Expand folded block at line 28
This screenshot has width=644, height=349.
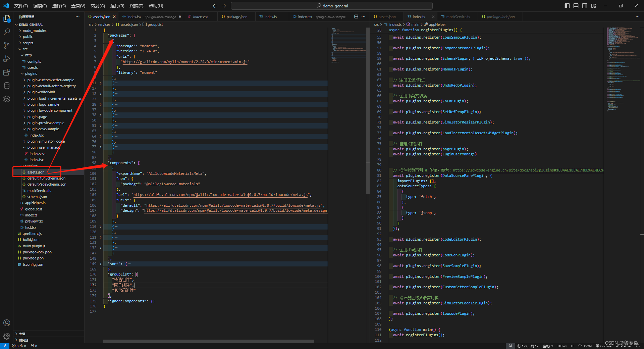(x=101, y=104)
